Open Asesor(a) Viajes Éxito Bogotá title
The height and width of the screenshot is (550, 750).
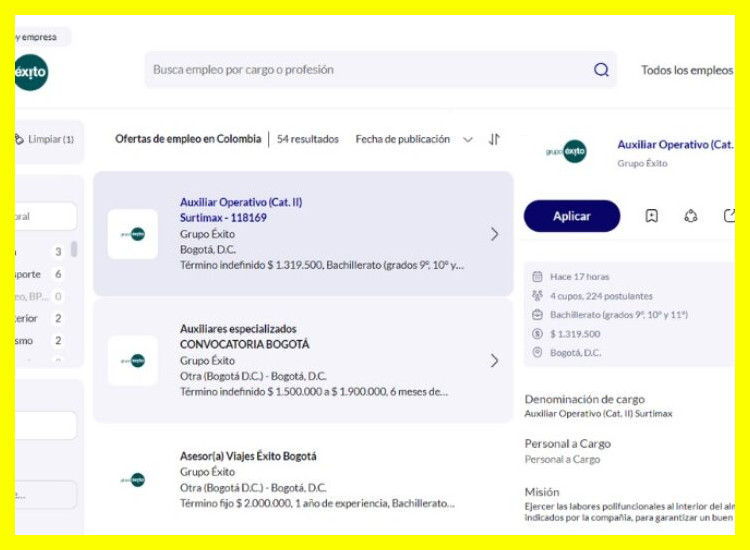(x=248, y=456)
